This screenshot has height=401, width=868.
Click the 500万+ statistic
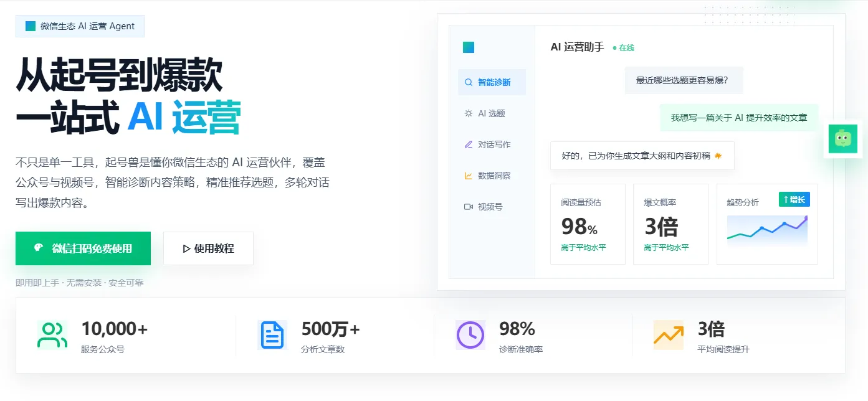331,328
